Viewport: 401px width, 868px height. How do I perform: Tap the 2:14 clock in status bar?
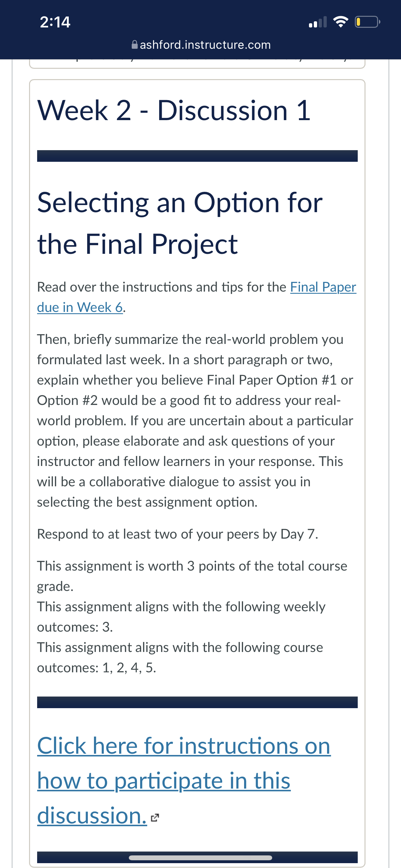click(55, 22)
